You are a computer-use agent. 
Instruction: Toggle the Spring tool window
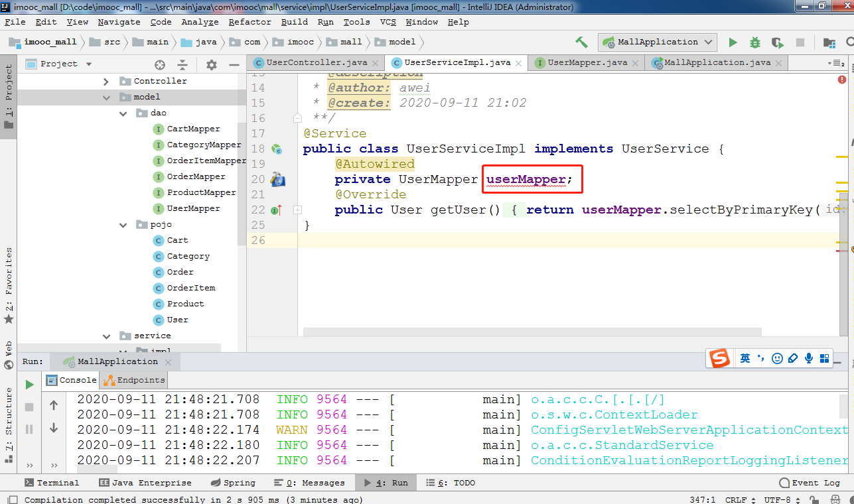point(233,483)
